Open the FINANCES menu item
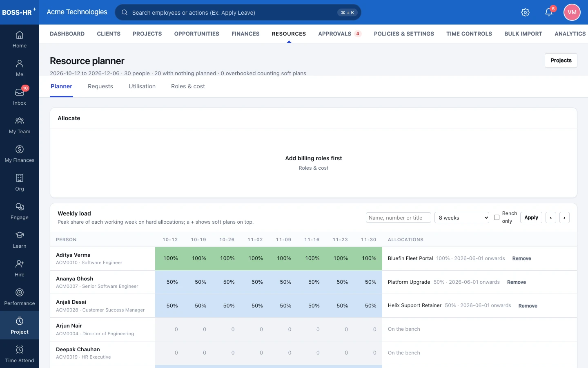 [245, 34]
